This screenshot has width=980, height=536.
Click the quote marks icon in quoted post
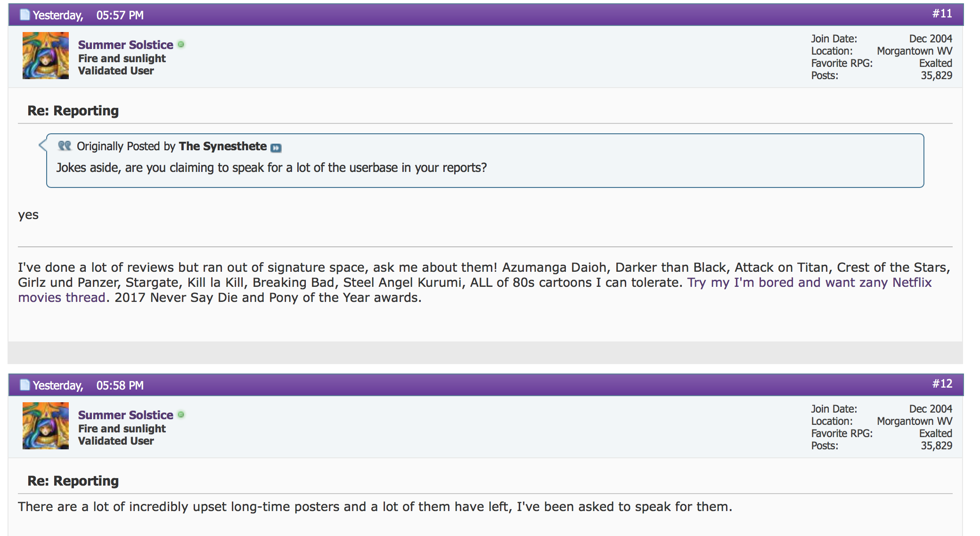pos(65,146)
